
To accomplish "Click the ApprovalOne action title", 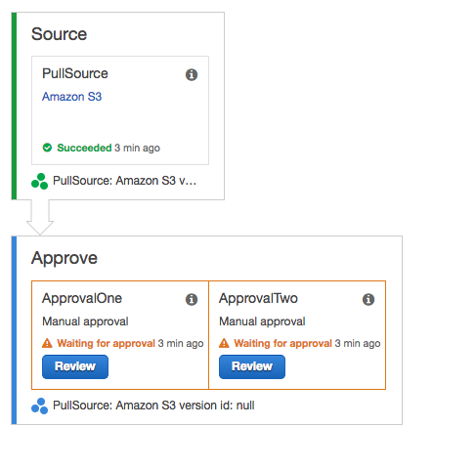I will click(82, 298).
